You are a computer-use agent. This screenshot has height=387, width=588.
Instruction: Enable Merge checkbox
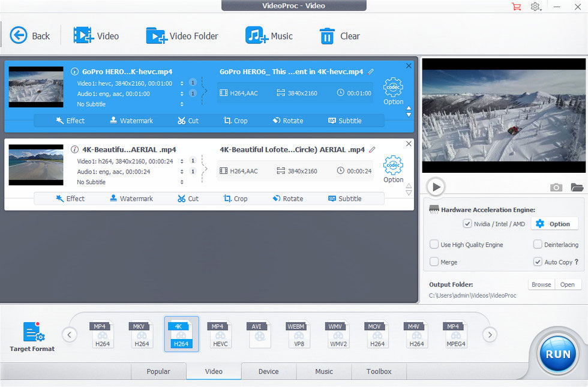point(434,262)
